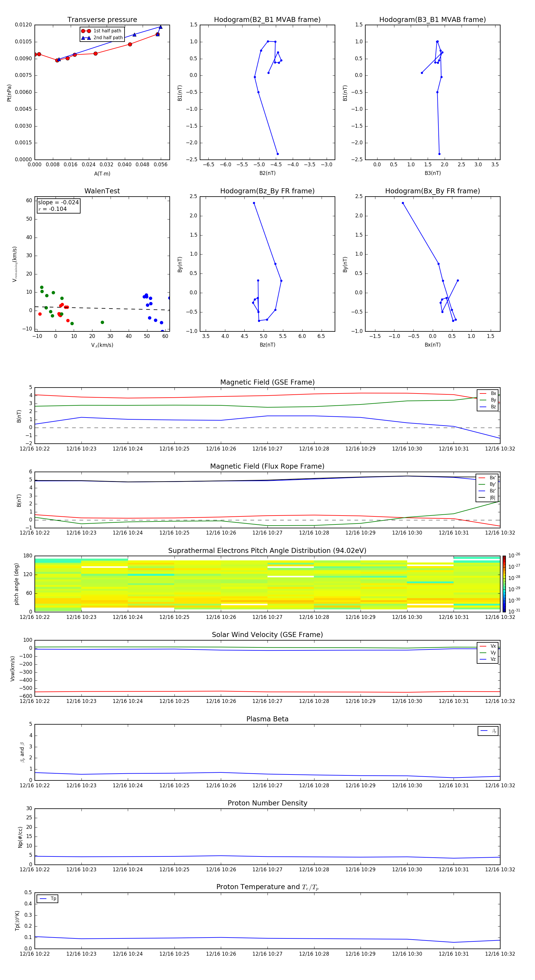Click the Vx legend entry
Image resolution: width=535 pixels, height=980 pixels.
pos(488,646)
